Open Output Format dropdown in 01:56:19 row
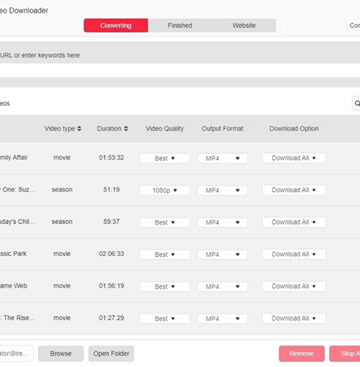 [x=222, y=287]
